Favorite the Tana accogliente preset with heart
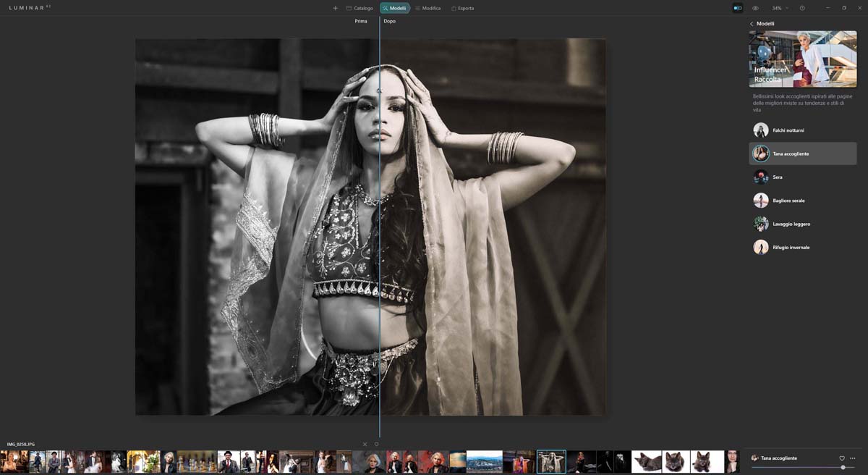868x475 pixels. click(842, 458)
